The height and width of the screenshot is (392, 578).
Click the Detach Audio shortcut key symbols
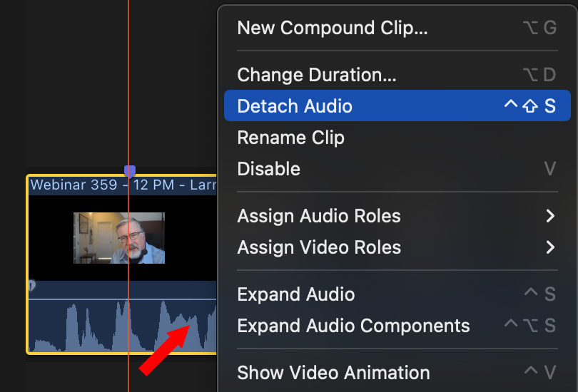click(x=529, y=106)
